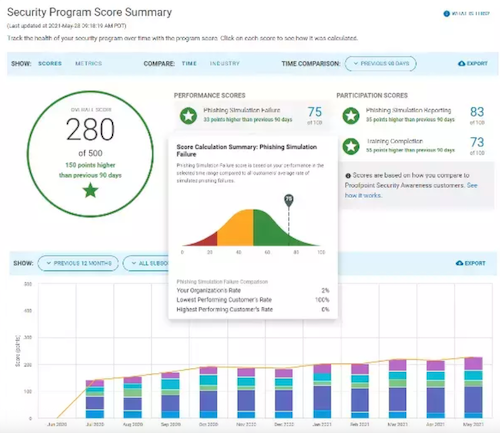Compare by Time
Screen dimensions: 500x433
coord(189,63)
